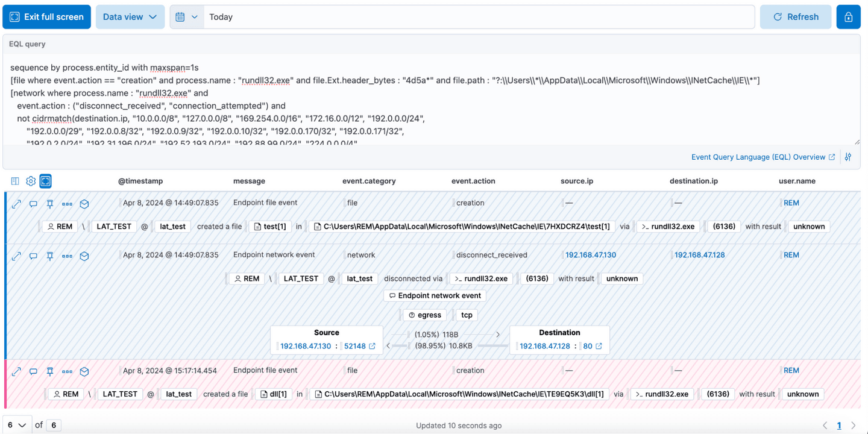Add note to network event row
Image resolution: width=868 pixels, height=434 pixels.
click(x=33, y=256)
